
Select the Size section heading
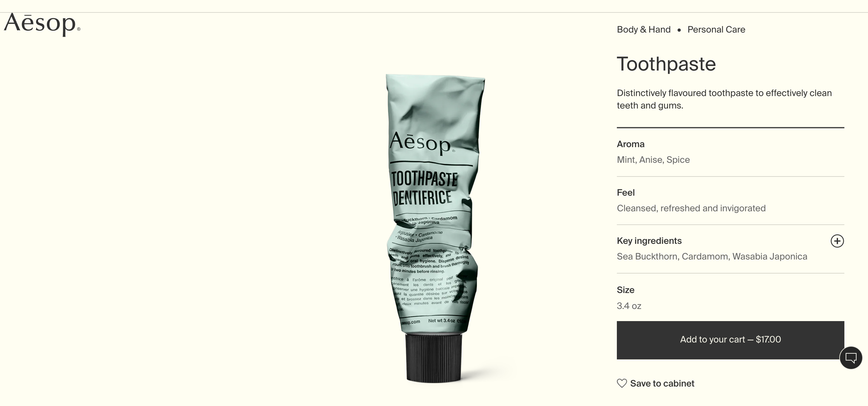pos(625,290)
